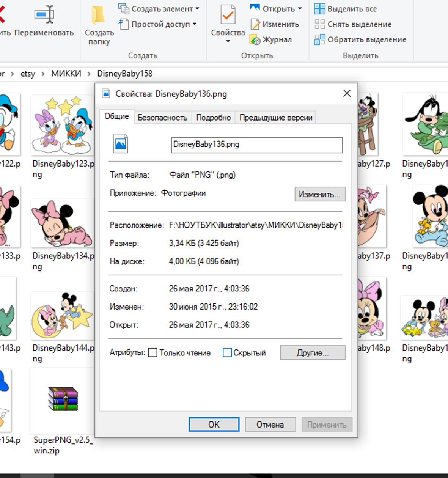Select the DisneyBaby134.png sleeping Minnie thumbnail

coord(63,223)
